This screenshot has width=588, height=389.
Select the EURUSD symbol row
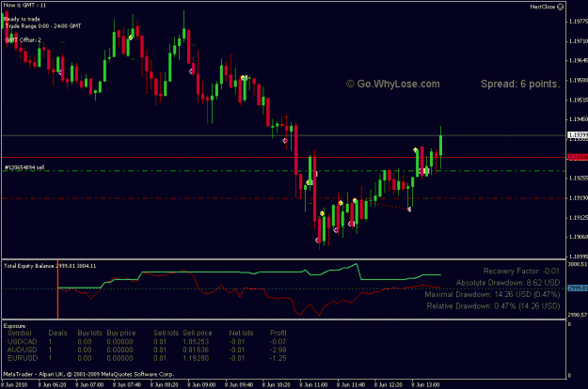[x=147, y=358]
